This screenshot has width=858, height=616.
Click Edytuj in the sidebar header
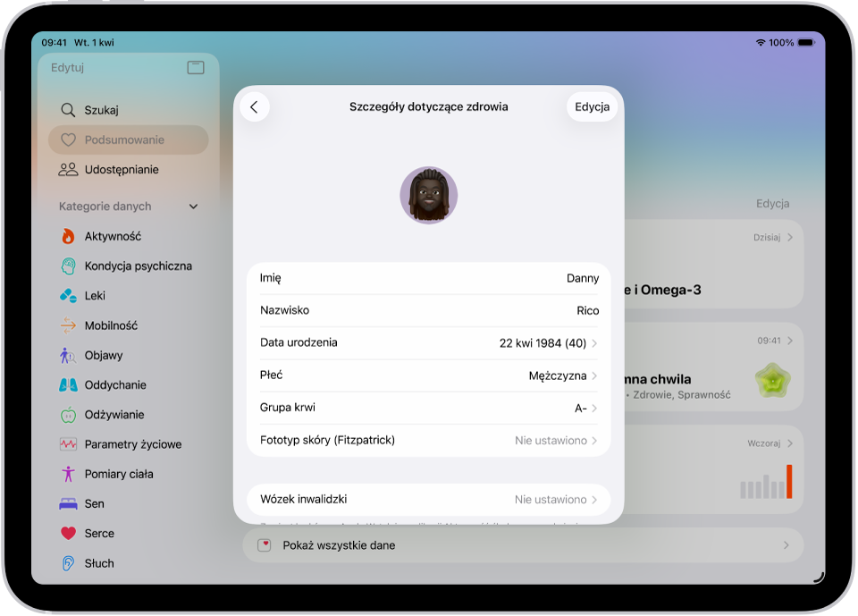tap(67, 67)
